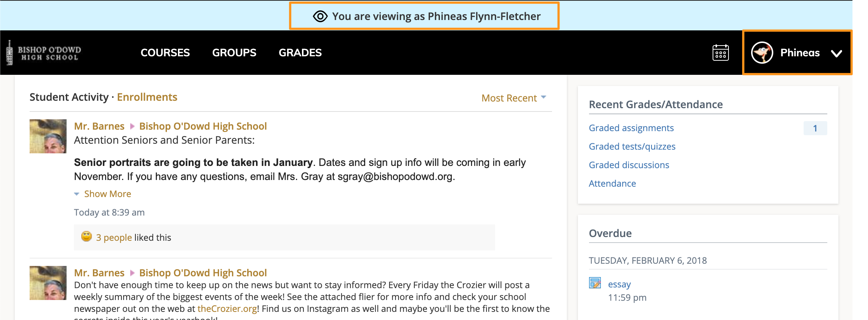Viewport: 868px width, 320px height.
Task: Open the Attendance page
Action: click(x=612, y=183)
